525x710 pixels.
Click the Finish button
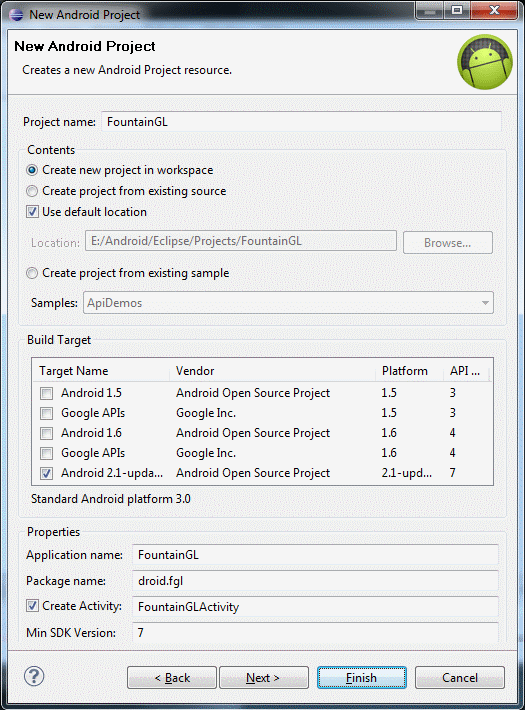coord(361,677)
